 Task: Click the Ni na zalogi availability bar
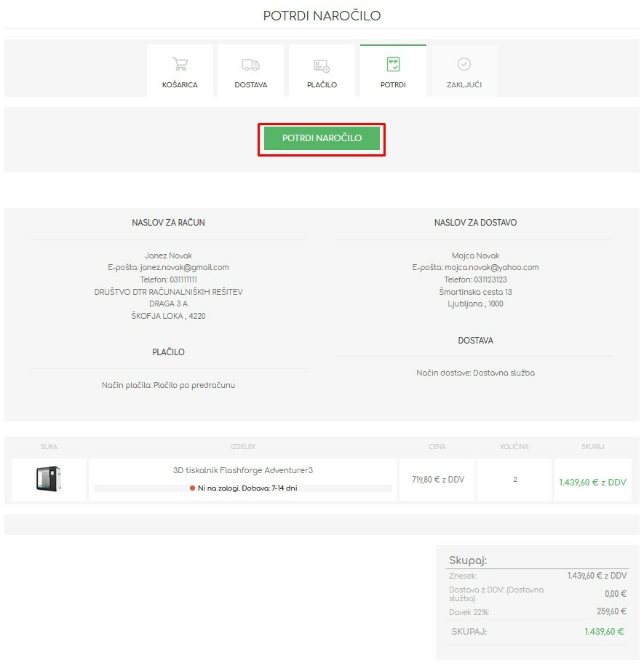[x=243, y=488]
